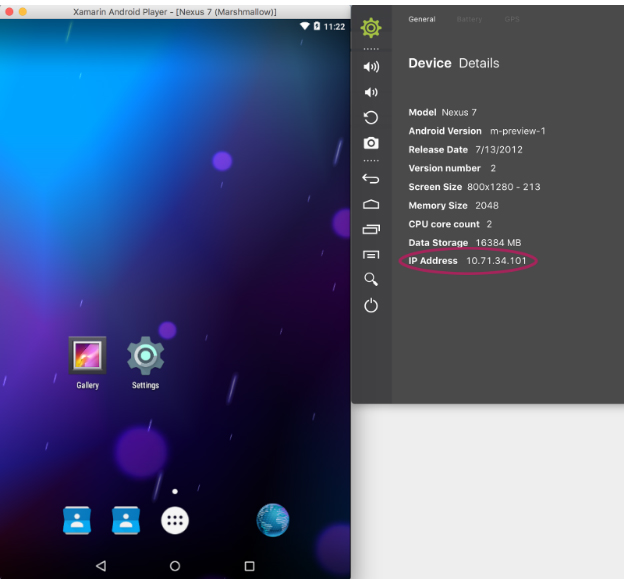Click the volume down speaker icon
Screen dimensions: 624x579
coord(371,92)
